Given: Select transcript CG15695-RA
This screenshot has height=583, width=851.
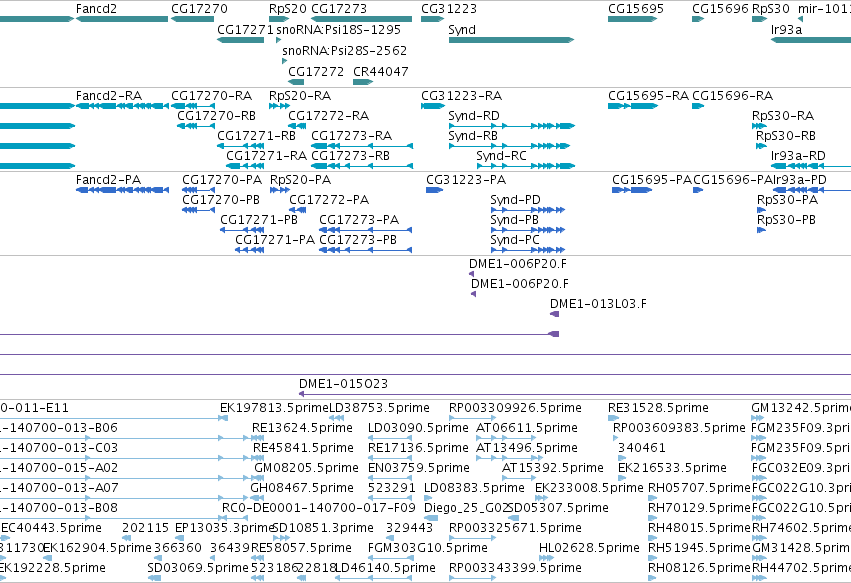Looking at the screenshot, I should 633,106.
